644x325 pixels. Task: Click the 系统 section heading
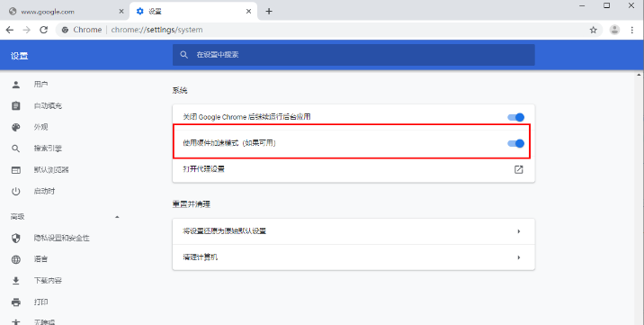180,90
